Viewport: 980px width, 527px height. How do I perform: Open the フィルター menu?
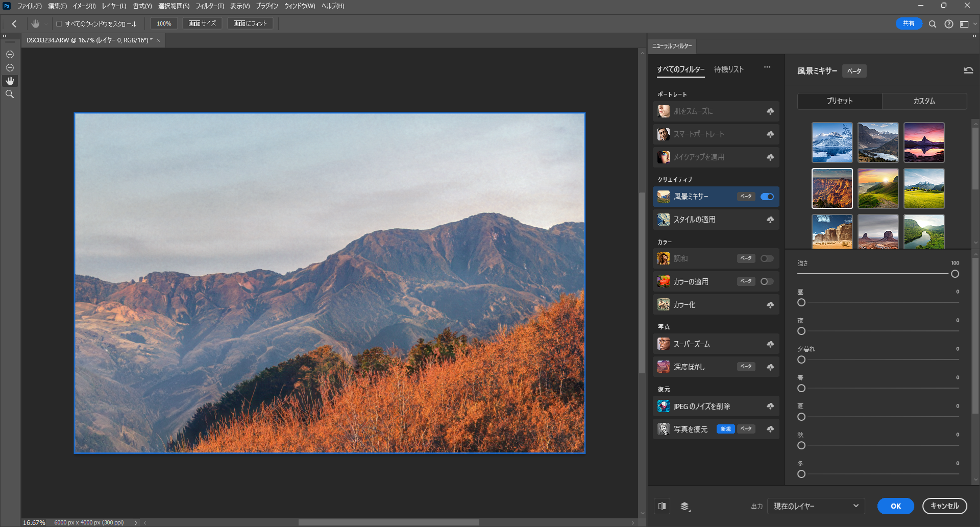(x=210, y=6)
